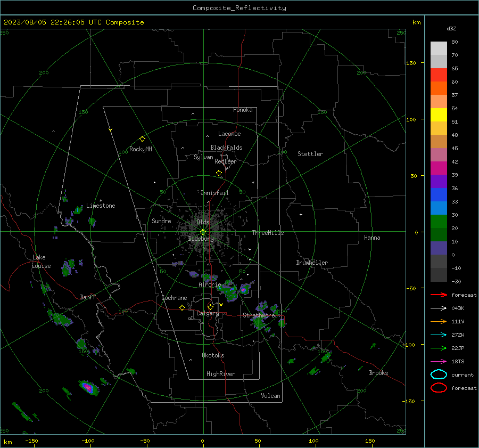Click the Composite_Reflectivity title text
This screenshot has height=448, width=479.
(x=239, y=8)
